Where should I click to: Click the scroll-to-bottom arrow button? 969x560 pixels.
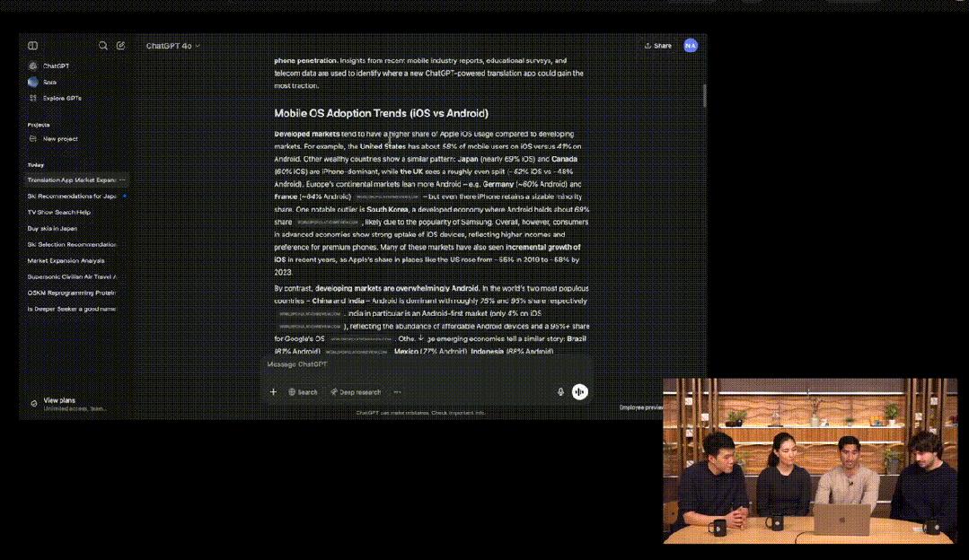[420, 339]
